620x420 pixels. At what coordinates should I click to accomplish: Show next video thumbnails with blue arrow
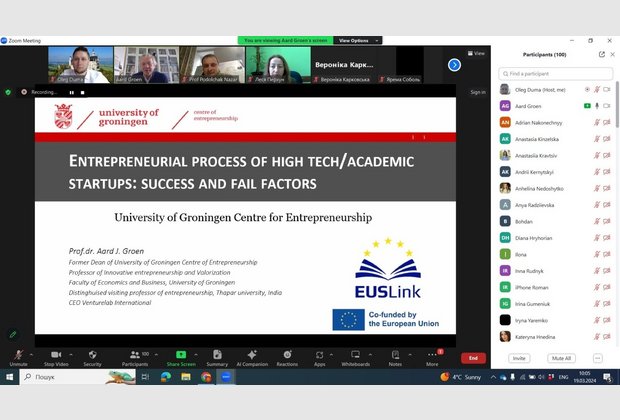pyautogui.click(x=454, y=65)
